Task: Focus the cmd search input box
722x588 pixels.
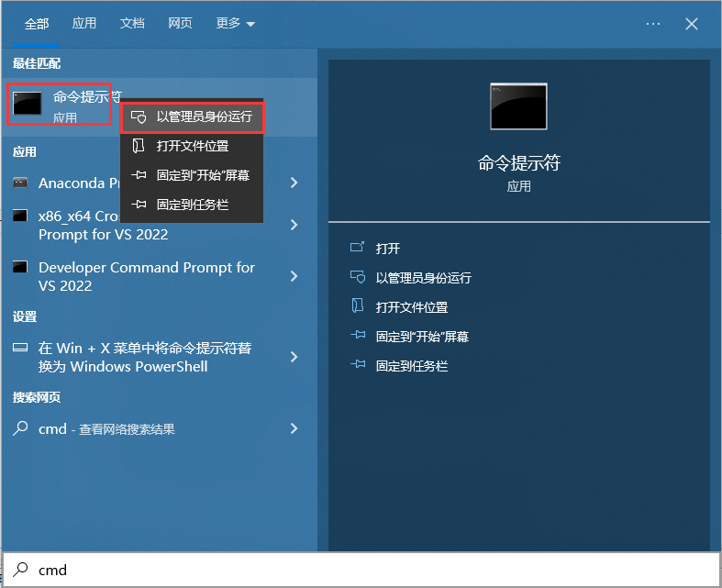Action: click(x=361, y=570)
